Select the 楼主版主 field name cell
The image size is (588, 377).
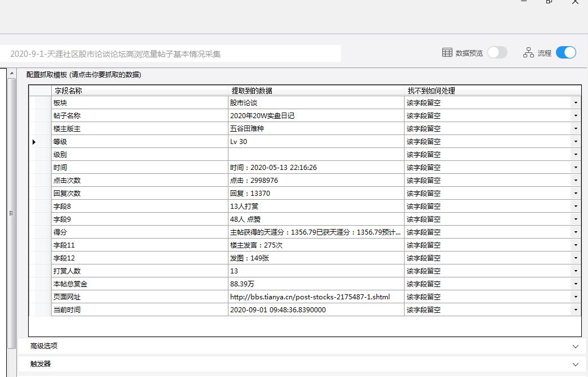pyautogui.click(x=140, y=129)
